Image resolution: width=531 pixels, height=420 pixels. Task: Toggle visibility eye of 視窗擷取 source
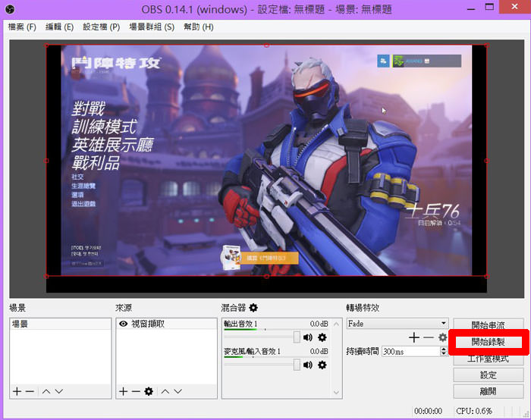[x=123, y=324]
